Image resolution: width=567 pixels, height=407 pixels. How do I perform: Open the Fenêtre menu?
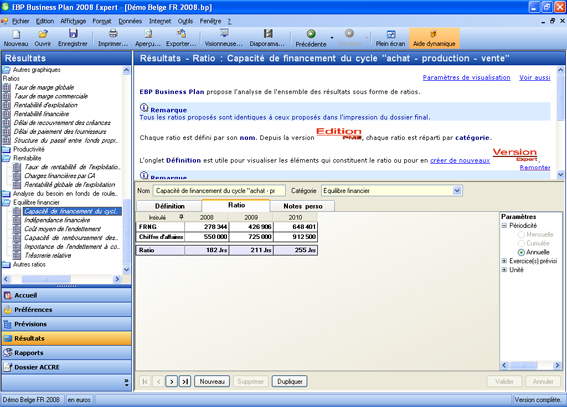pos(210,21)
